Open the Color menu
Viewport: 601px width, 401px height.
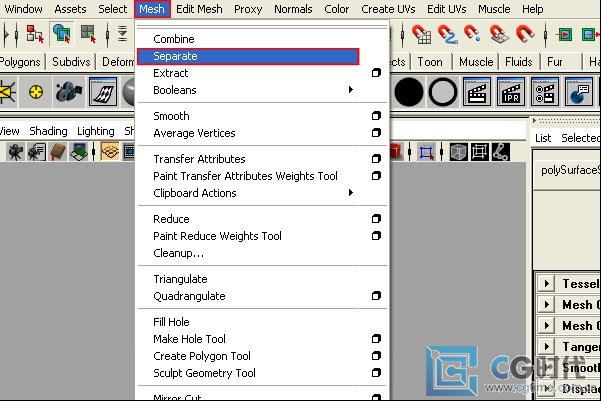[x=337, y=9]
